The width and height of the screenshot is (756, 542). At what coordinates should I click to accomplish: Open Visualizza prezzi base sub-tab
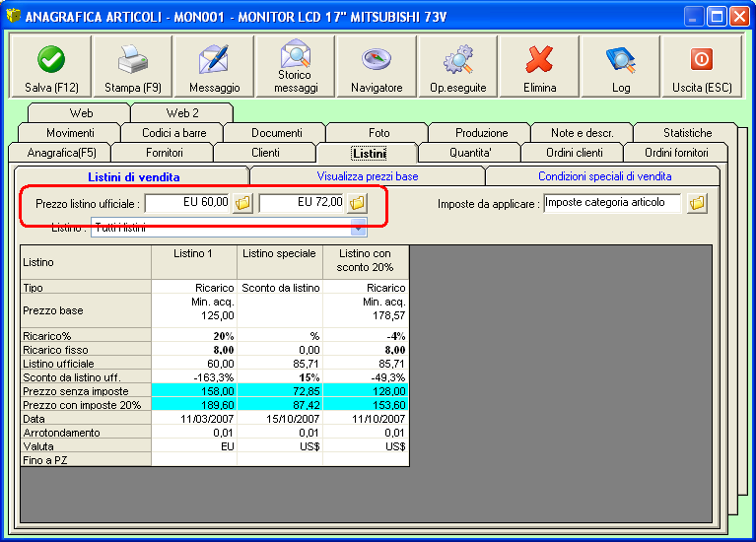(368, 176)
